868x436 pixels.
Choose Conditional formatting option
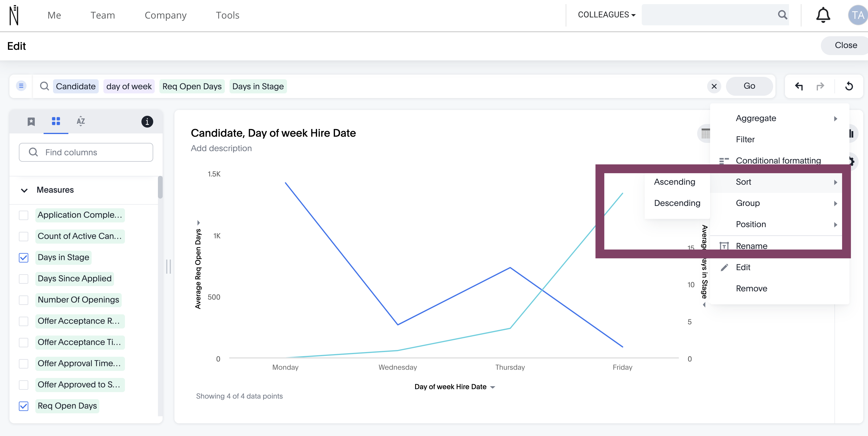click(x=779, y=161)
